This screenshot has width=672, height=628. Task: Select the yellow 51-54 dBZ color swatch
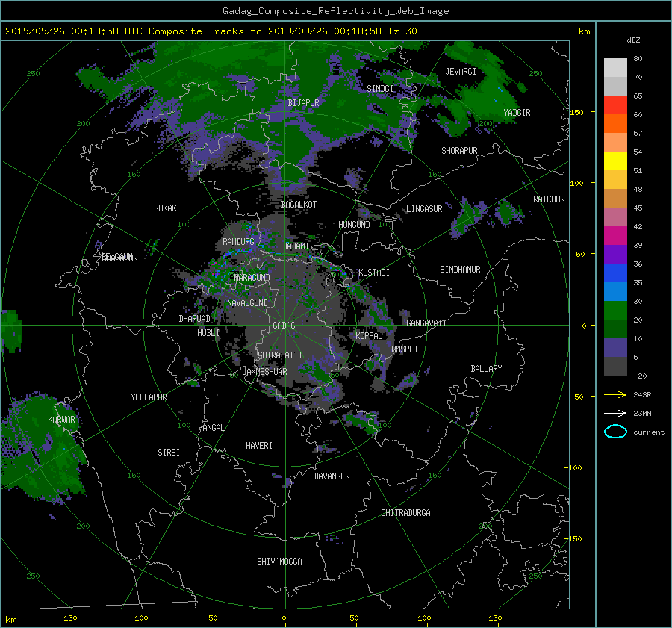click(x=615, y=161)
